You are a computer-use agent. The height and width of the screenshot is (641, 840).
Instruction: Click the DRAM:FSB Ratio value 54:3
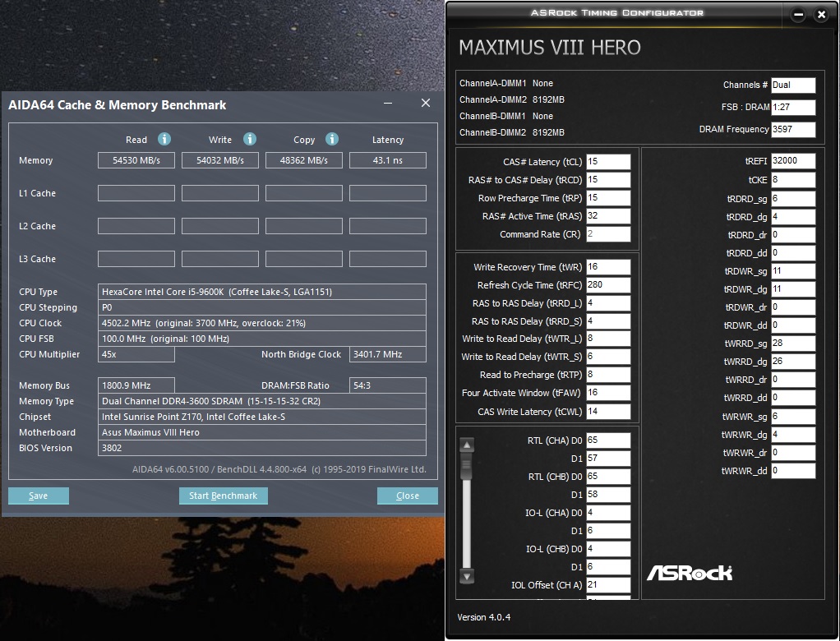[388, 385]
